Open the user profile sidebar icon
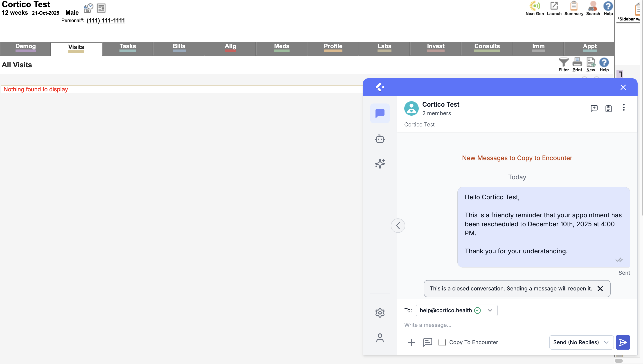Image resolution: width=643 pixels, height=364 pixels. point(380,338)
